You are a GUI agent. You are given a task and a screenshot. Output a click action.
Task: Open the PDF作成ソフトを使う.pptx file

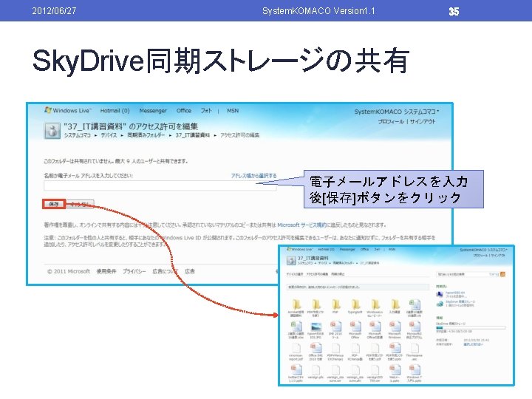pos(395,351)
